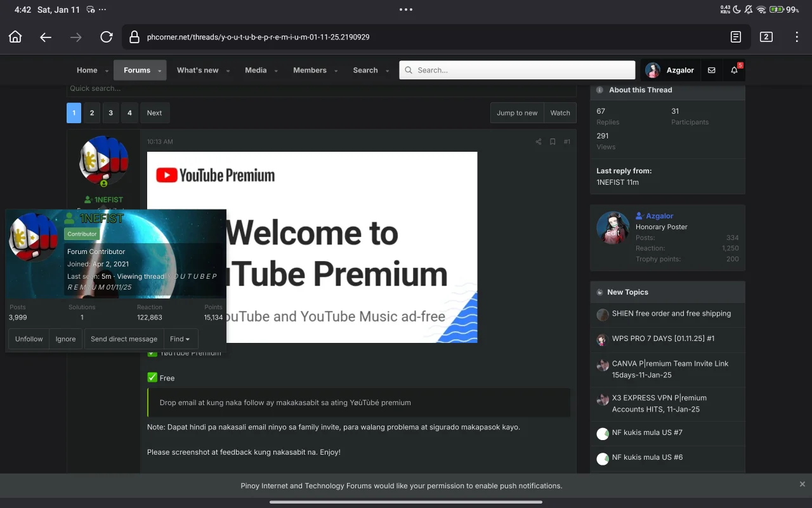812x508 pixels.
Task: Open the browser three-dot menu
Action: 797,37
